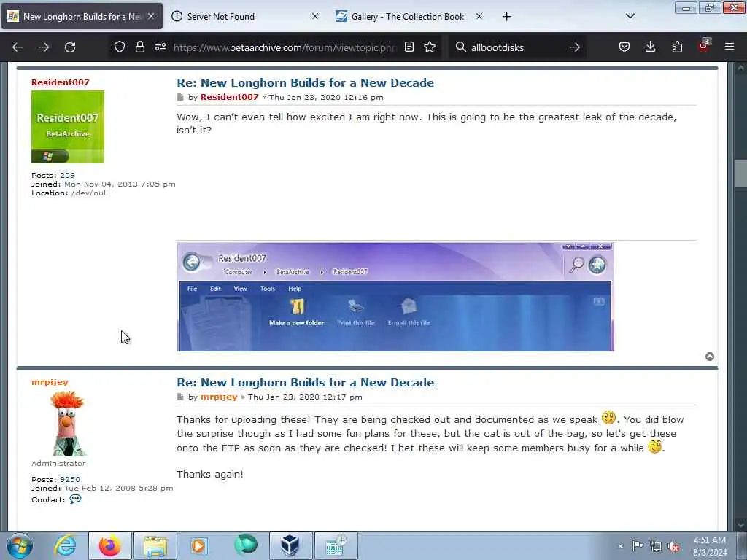The image size is (747, 560).
Task: Jump to top with Resident007 post's arrow icon
Action: tap(709, 357)
